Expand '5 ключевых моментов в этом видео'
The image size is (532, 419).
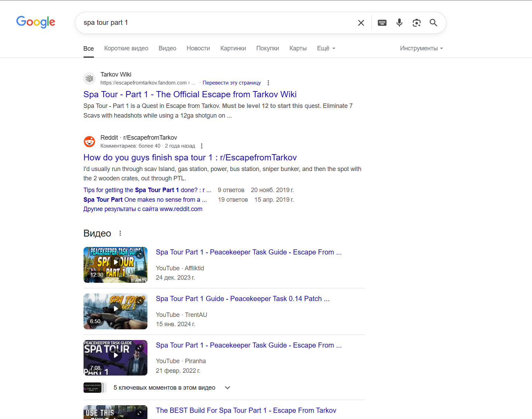click(172, 388)
